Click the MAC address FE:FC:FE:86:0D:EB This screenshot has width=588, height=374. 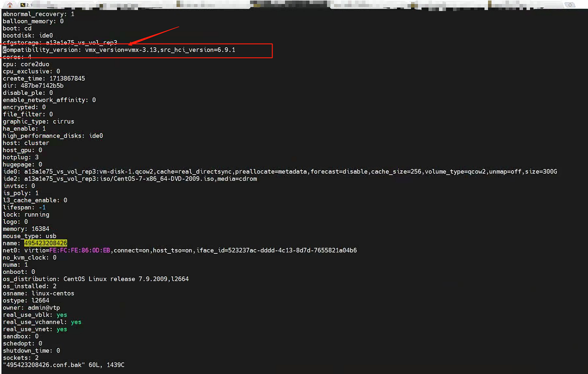point(79,250)
